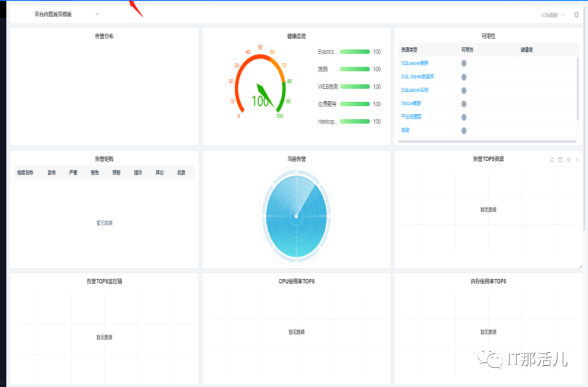The image size is (588, 387).
Task: Click the 可用性 column header
Action: click(x=467, y=49)
